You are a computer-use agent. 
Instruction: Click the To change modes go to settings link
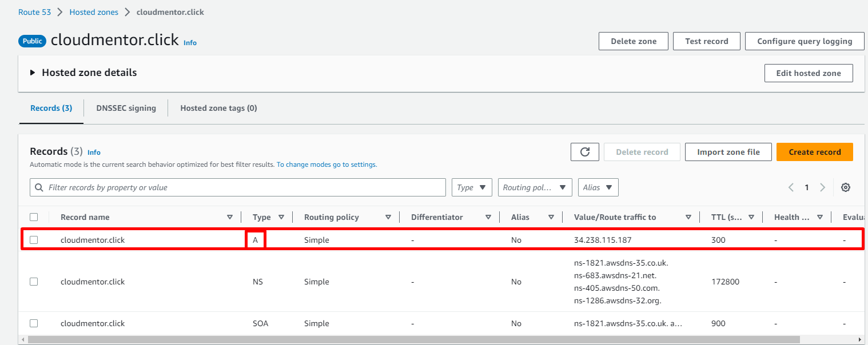coord(327,165)
